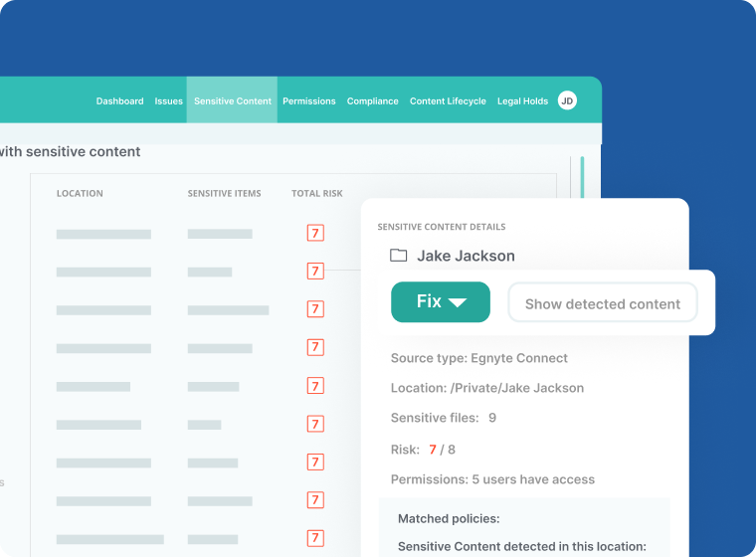Navigate to Content Lifecycle tab
756x557 pixels.
[x=448, y=101]
